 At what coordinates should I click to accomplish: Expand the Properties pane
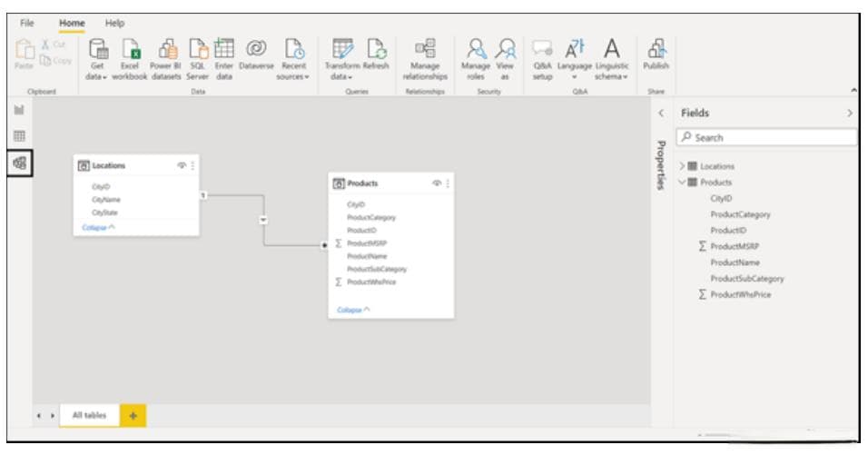pos(661,113)
